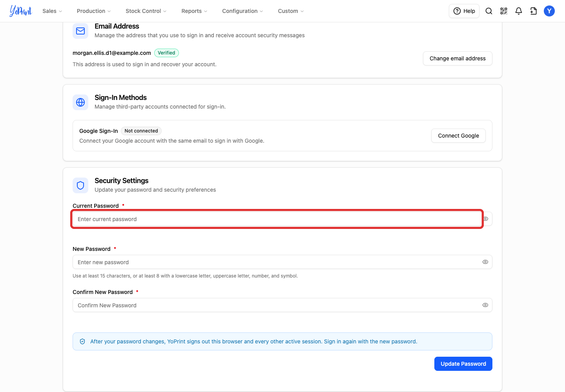The height and width of the screenshot is (392, 565).
Task: Open the Custom dropdown menu
Action: click(x=291, y=11)
